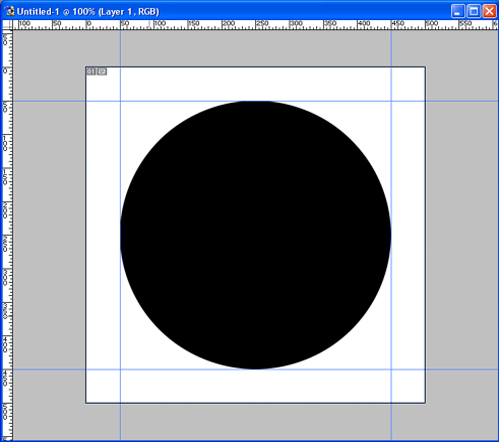Click the Photoshop document icon in title bar
The image size is (499, 442).
click(9, 11)
